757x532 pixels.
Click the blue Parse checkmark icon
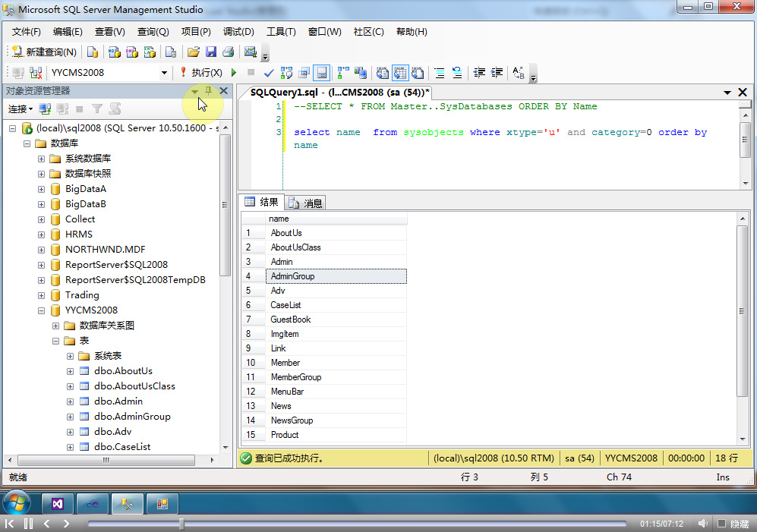[x=268, y=73]
